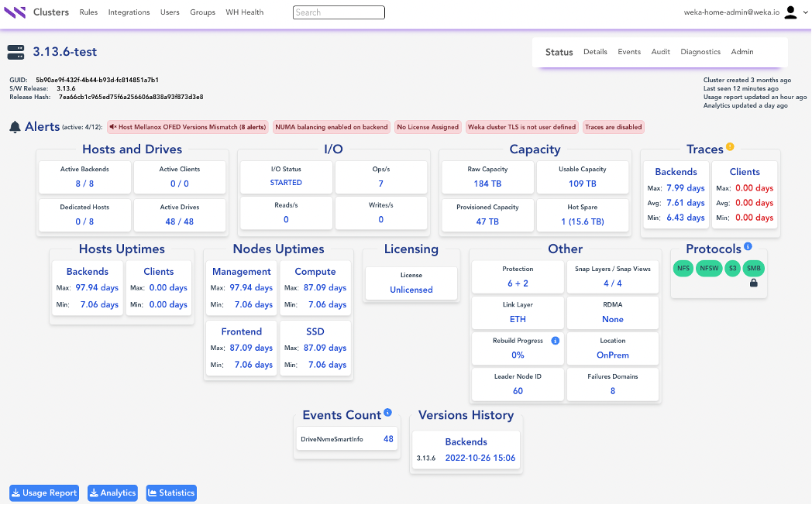Click the Events Count info icon
Viewport: 812px width, 508px height.
click(x=387, y=413)
